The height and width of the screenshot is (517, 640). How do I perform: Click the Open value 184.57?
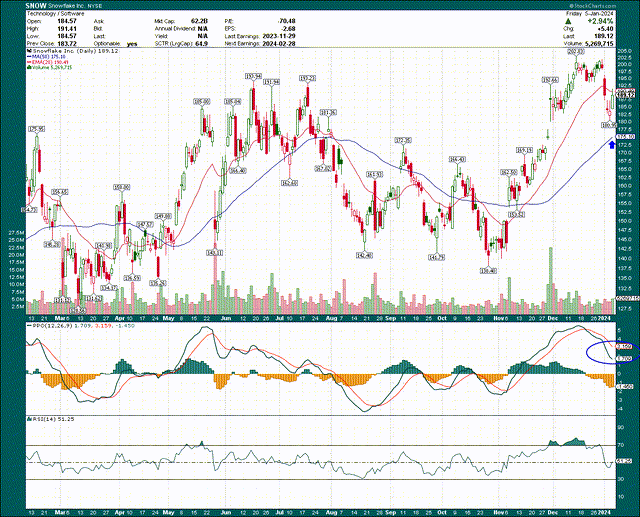point(67,21)
